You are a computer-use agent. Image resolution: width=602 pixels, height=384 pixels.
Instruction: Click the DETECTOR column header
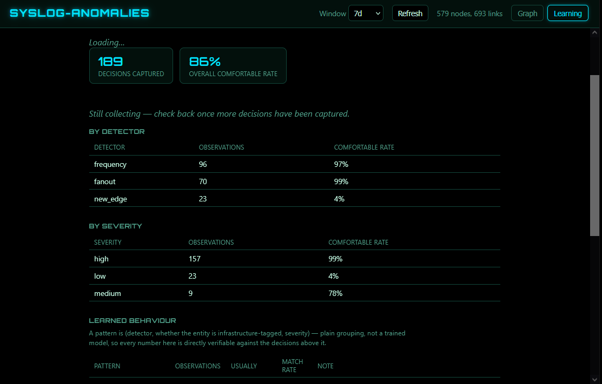coord(109,147)
